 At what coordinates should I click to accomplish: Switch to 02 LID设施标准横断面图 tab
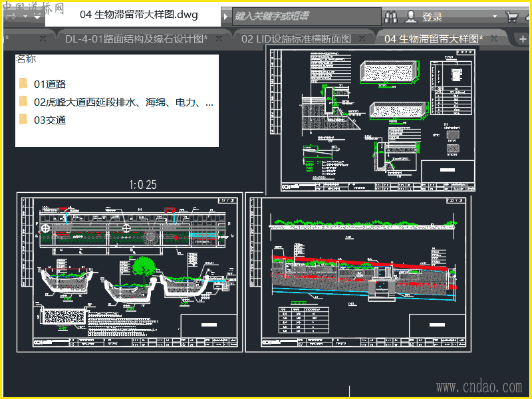(296, 39)
